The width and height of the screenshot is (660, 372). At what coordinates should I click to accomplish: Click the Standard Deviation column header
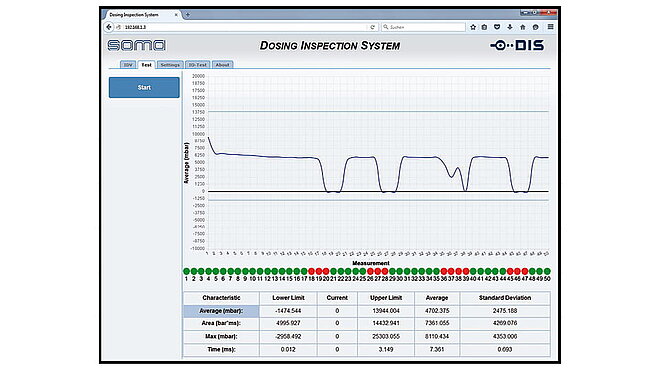(505, 298)
